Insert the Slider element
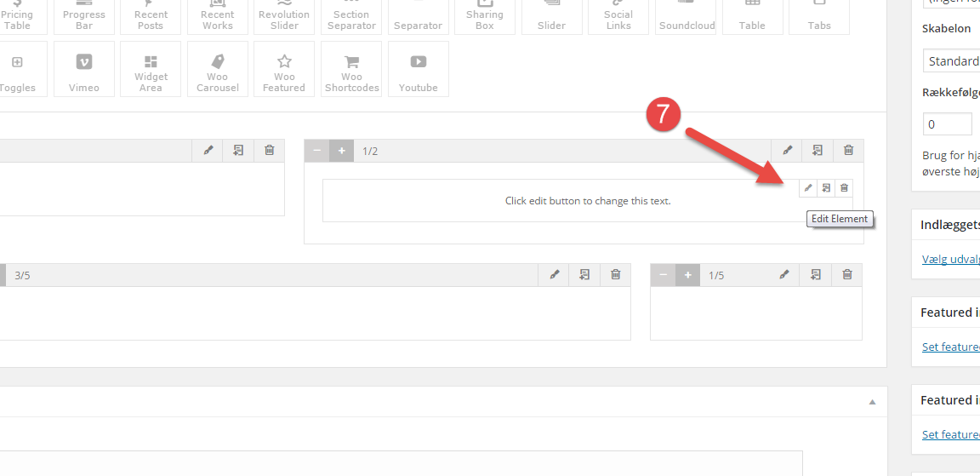The image size is (980, 476). [552, 17]
